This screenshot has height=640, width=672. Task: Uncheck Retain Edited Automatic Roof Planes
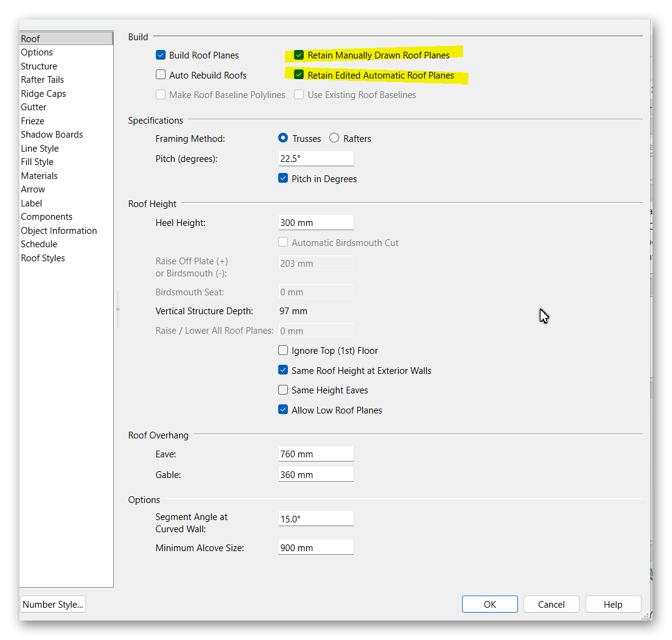tap(299, 76)
